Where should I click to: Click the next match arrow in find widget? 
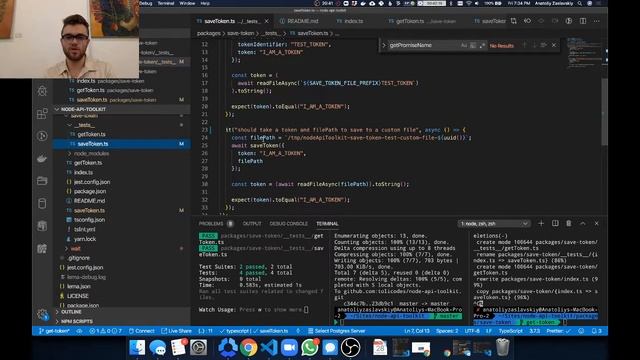534,45
